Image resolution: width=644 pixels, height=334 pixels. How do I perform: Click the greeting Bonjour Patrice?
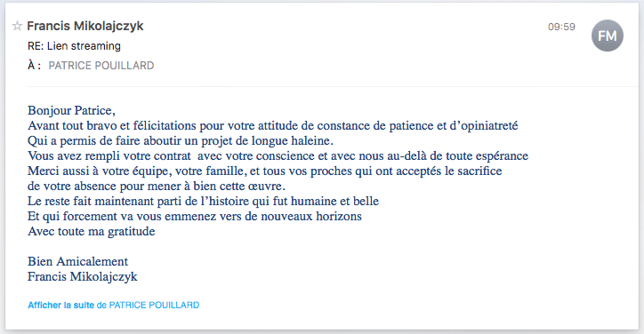(71, 110)
